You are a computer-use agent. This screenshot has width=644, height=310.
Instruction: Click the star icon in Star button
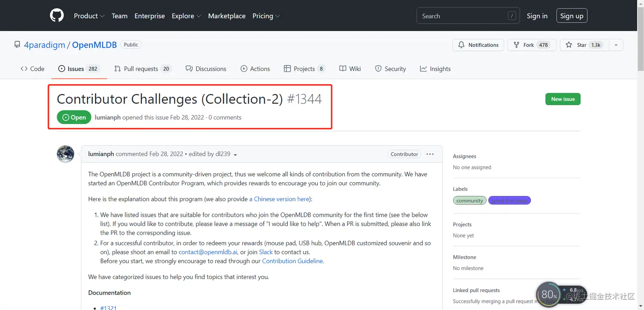pos(569,45)
